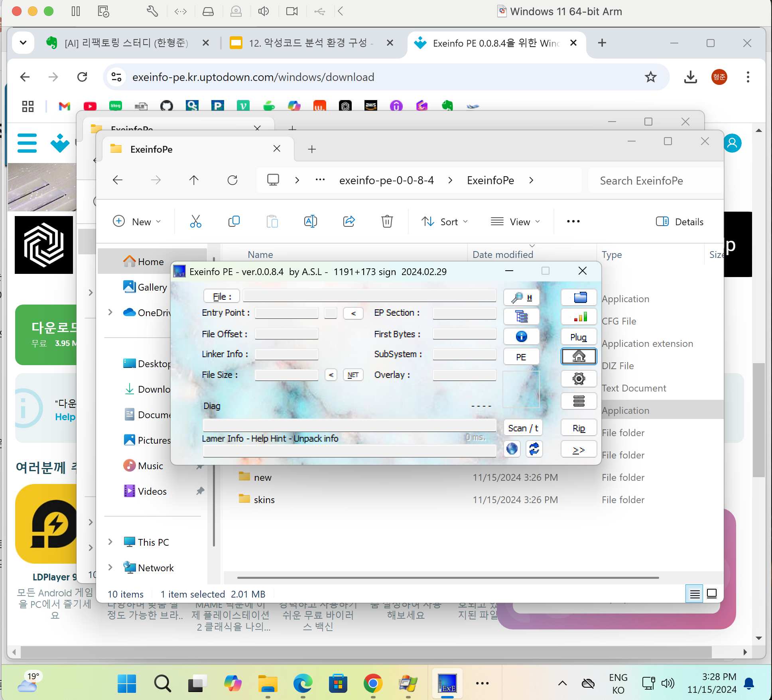This screenshot has height=700, width=772.
Task: Open the Sort dropdown in File Explorer
Action: click(445, 222)
